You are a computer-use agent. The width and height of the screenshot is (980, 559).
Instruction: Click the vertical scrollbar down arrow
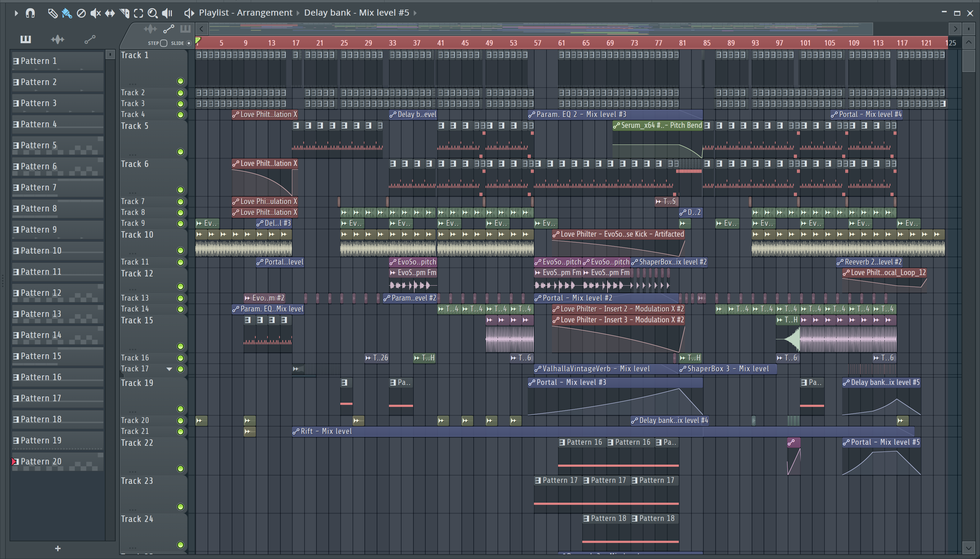pos(968,547)
